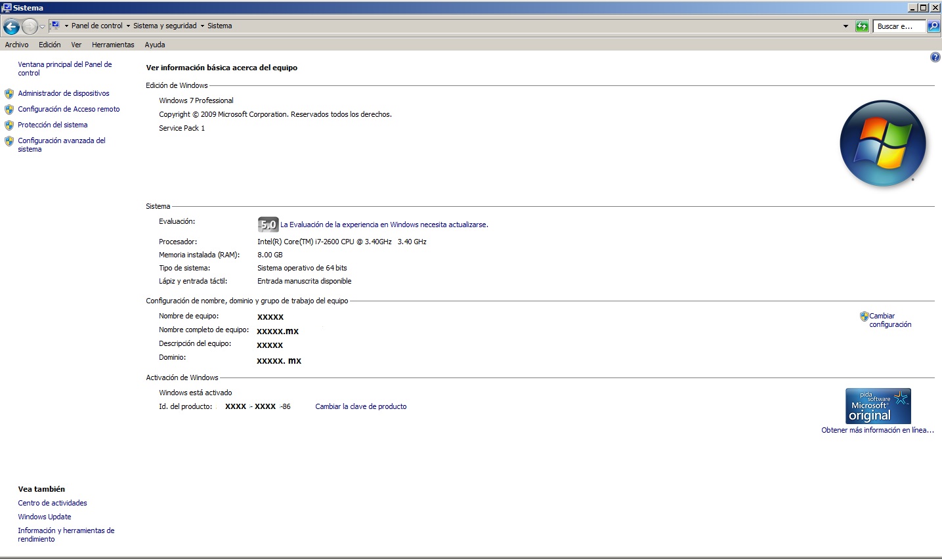Click the Microsoft software original badge
The width and height of the screenshot is (942, 560).
point(878,406)
